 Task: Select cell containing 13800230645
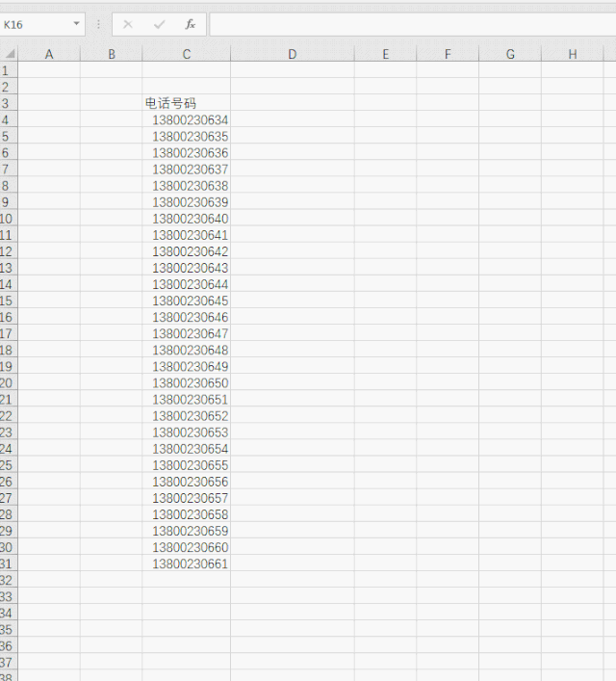coord(186,301)
